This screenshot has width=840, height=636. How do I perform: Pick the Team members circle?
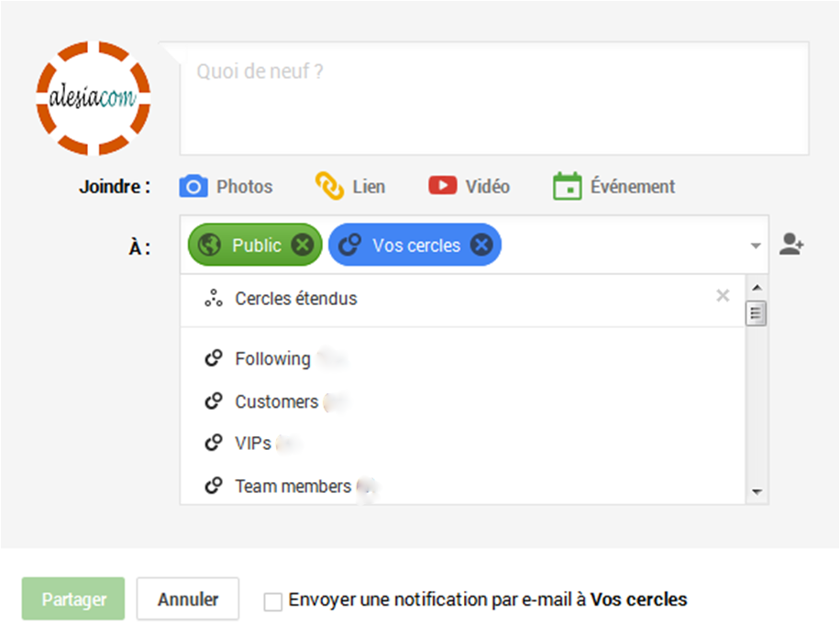pyautogui.click(x=293, y=487)
